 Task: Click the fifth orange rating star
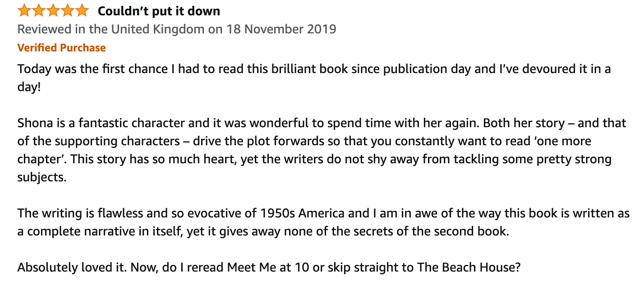[82, 10]
